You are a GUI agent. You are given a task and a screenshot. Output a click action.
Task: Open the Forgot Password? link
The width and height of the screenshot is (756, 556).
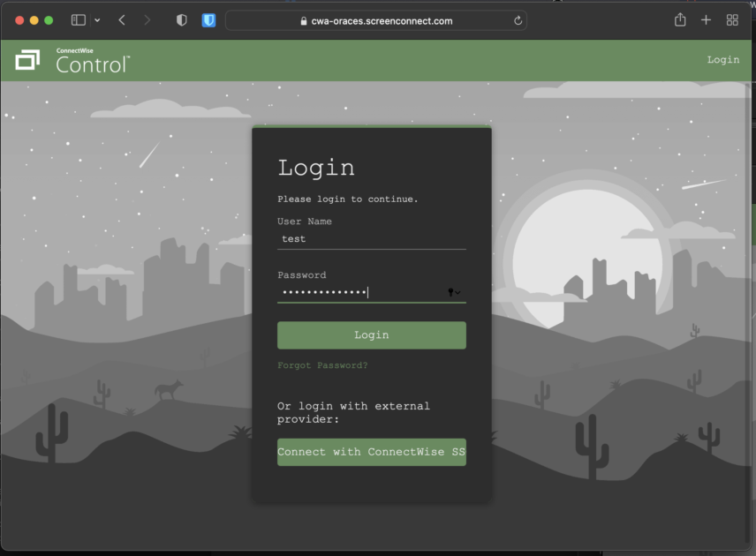322,365
